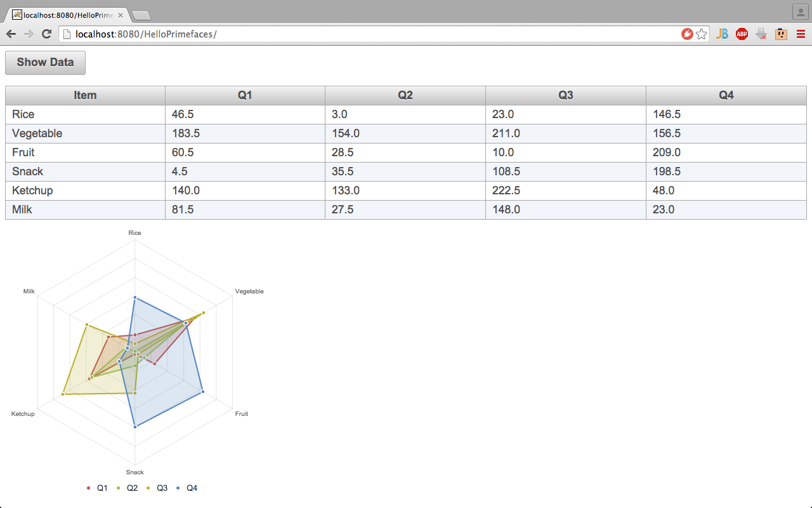Click the forward navigation arrow
The image size is (812, 508).
coord(29,34)
